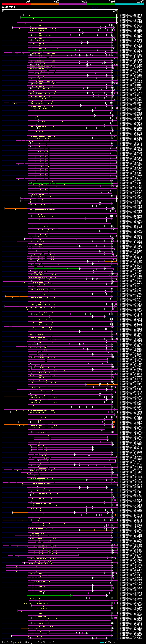Select hit label UniRef100_B9RKQ3
Screen dimensions: 146x644
pos(131,183)
